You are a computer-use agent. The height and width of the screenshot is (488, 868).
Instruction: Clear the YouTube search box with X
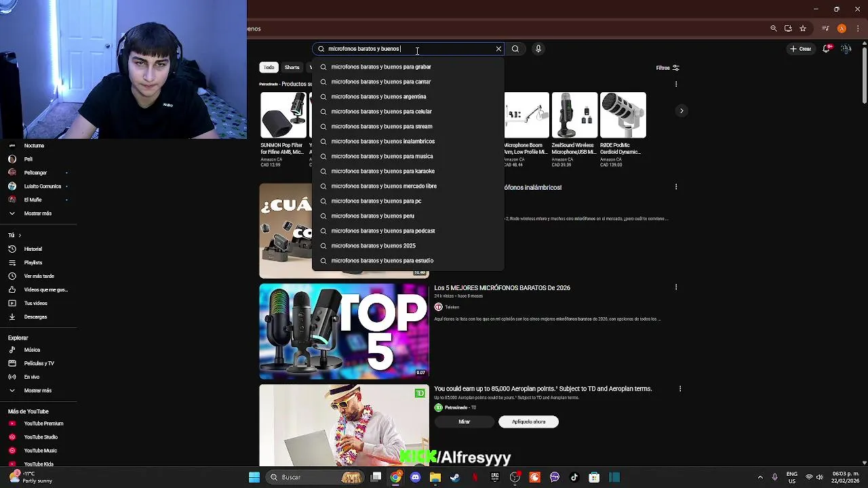498,49
